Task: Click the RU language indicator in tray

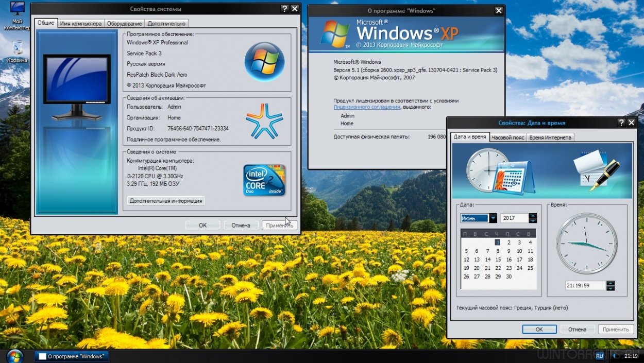Action: click(599, 356)
